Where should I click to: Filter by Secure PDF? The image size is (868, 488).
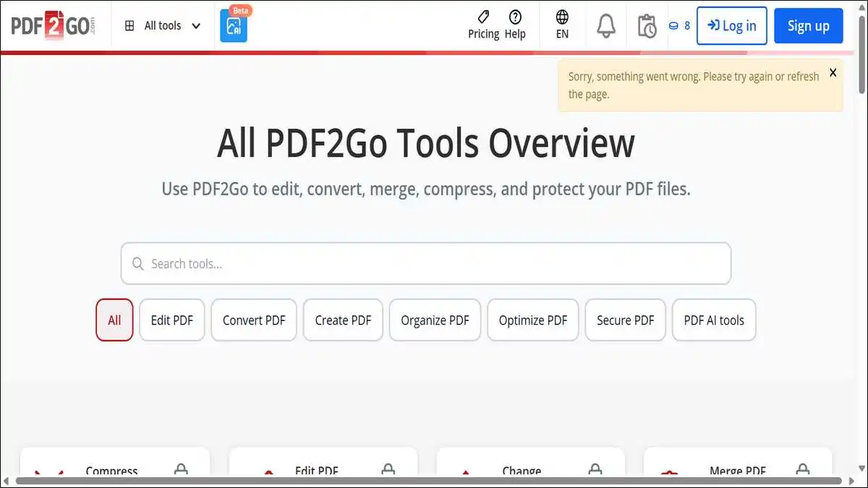point(625,320)
